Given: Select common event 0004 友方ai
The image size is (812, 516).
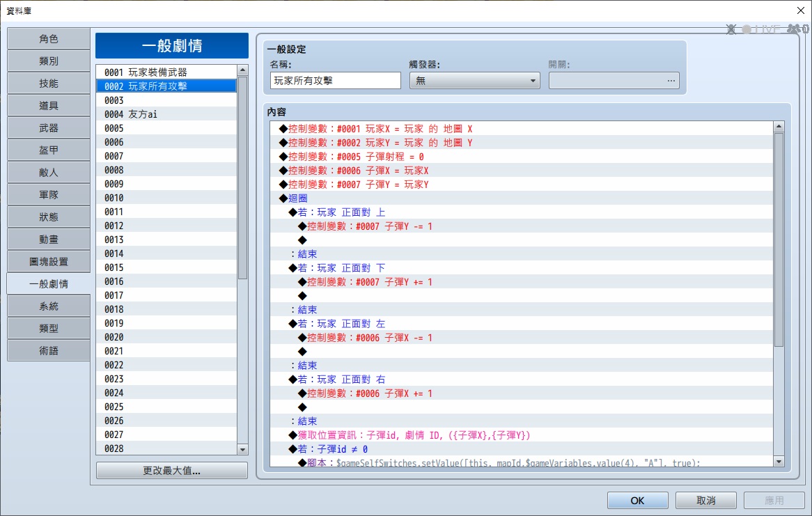Looking at the screenshot, I should [x=166, y=114].
